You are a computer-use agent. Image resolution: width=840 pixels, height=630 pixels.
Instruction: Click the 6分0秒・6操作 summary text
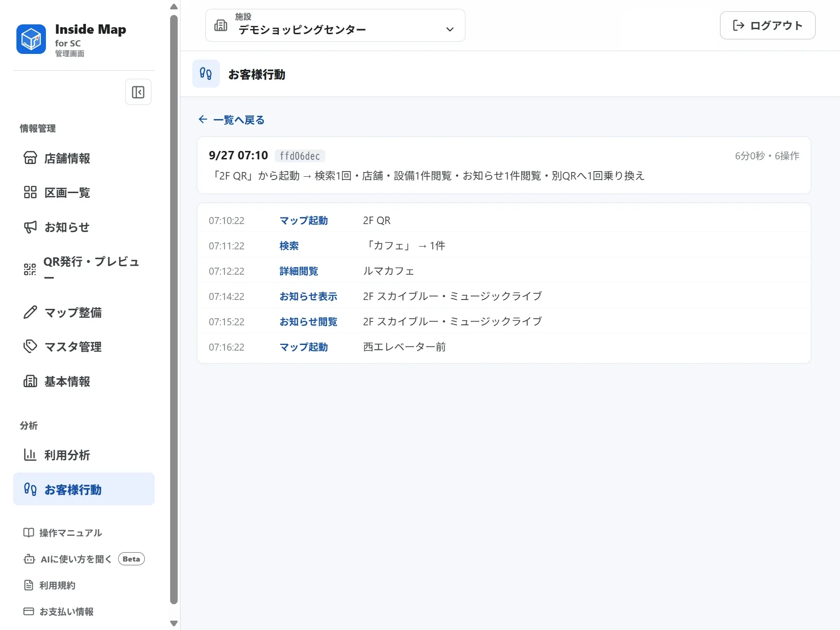coord(767,156)
